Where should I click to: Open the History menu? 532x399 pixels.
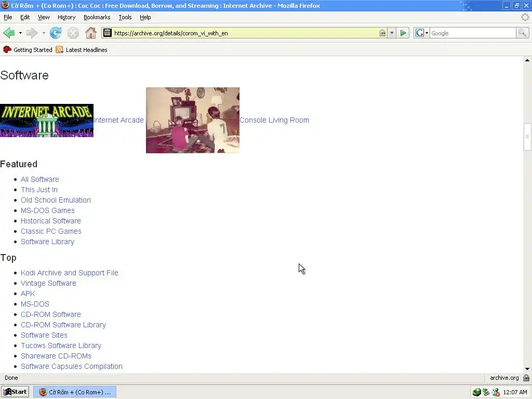[66, 17]
